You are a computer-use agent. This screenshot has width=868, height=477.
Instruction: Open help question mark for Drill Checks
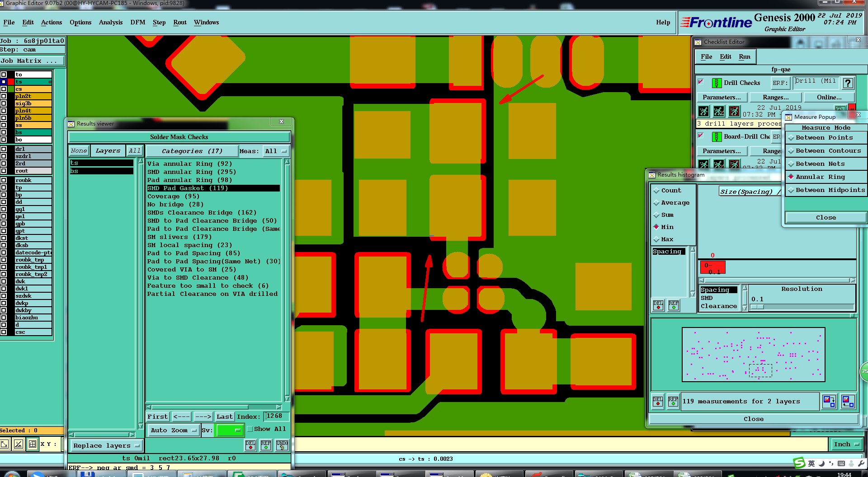click(848, 83)
